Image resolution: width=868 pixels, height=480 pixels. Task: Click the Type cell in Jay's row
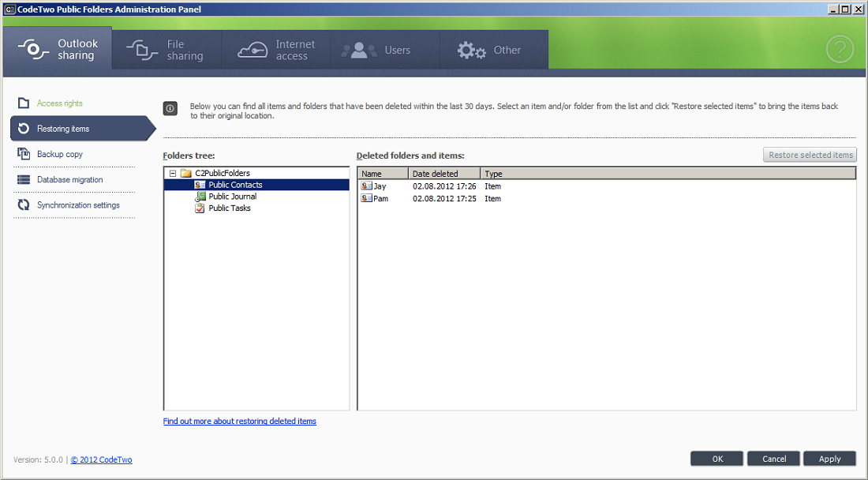click(492, 186)
